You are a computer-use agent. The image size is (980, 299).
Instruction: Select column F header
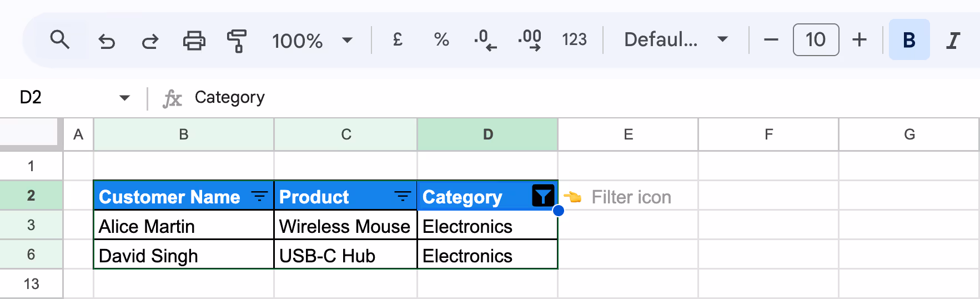coord(768,134)
